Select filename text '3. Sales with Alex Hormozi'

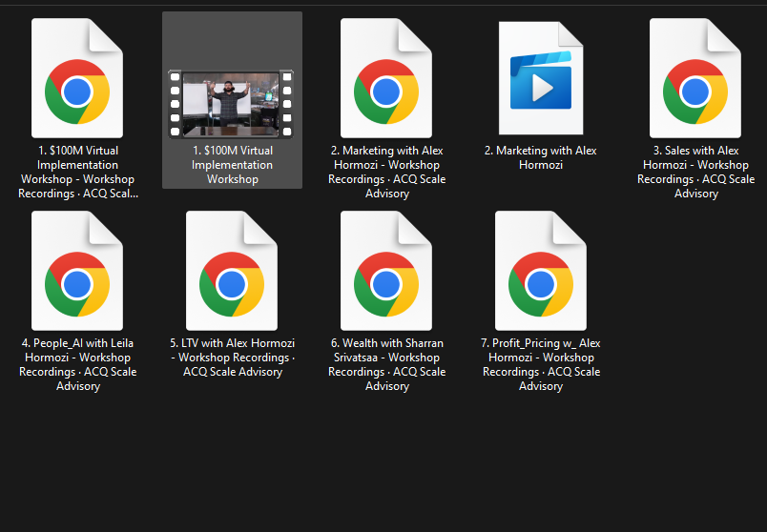click(695, 172)
